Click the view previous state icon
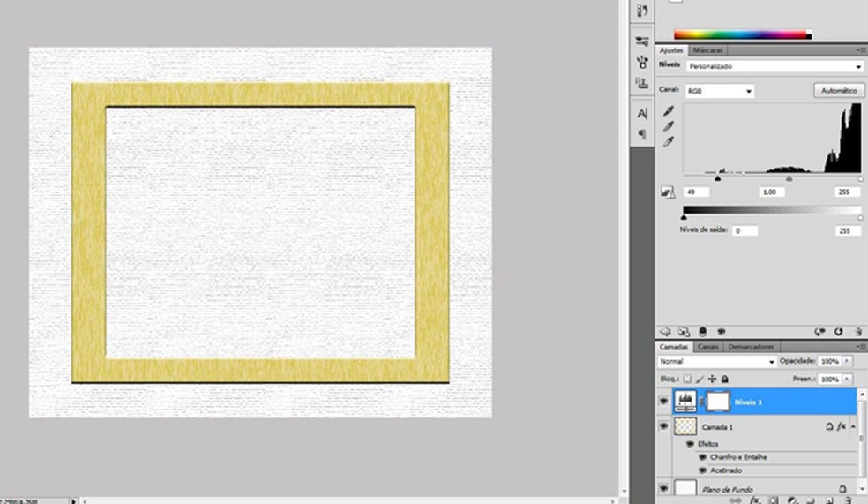This screenshot has width=868, height=504. [819, 332]
